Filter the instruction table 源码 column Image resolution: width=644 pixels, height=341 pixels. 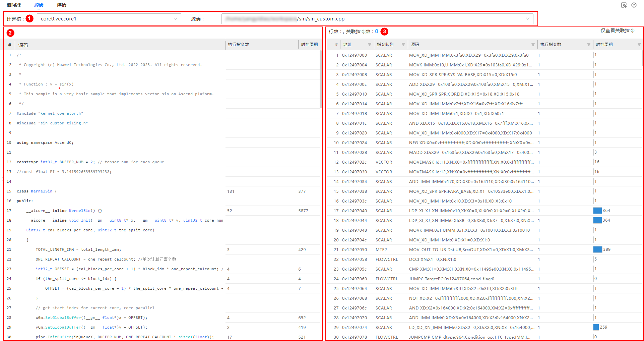(x=533, y=45)
